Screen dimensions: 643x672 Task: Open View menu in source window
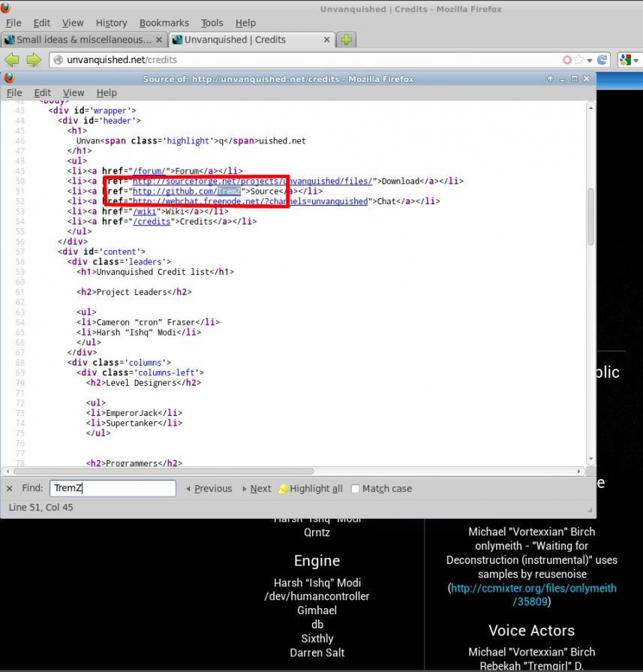(x=74, y=93)
